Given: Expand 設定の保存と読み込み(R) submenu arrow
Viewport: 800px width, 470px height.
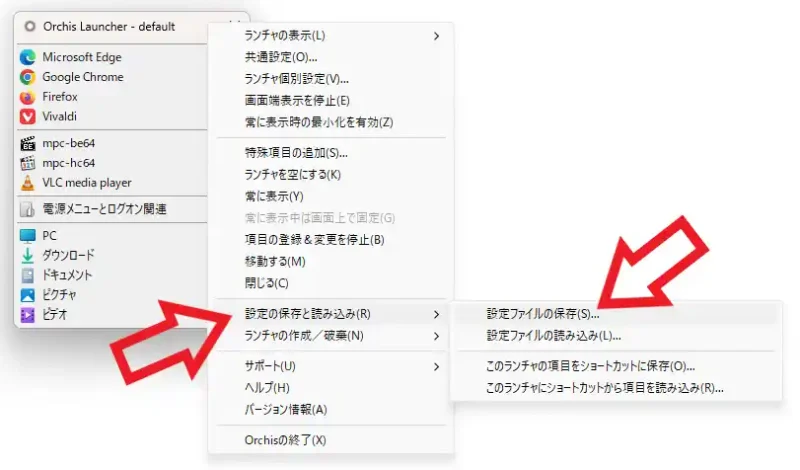Looking at the screenshot, I should coord(436,314).
